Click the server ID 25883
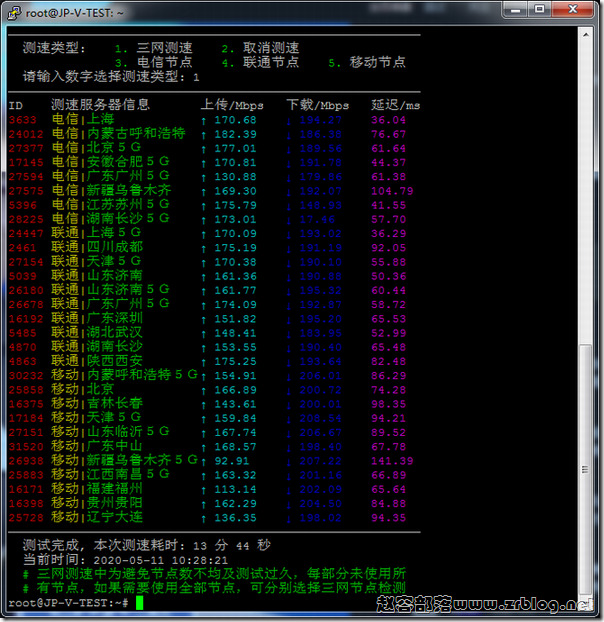 pyautogui.click(x=26, y=475)
